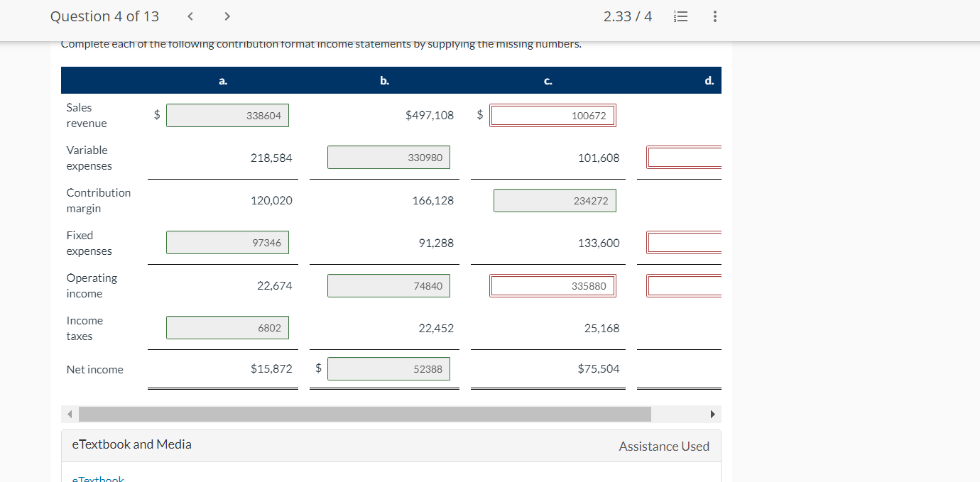Click the value $15,872 in column a
This screenshot has height=482, width=980.
pyautogui.click(x=271, y=368)
